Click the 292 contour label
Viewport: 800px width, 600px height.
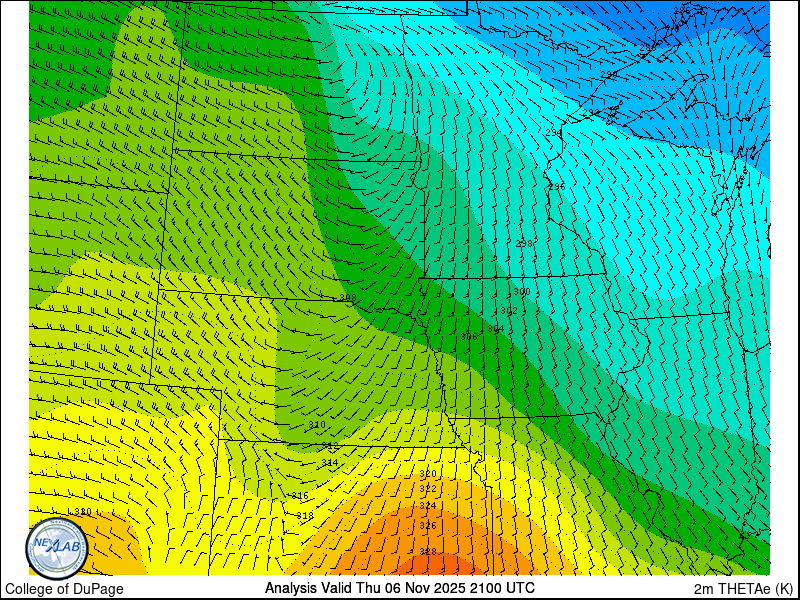pyautogui.click(x=591, y=112)
